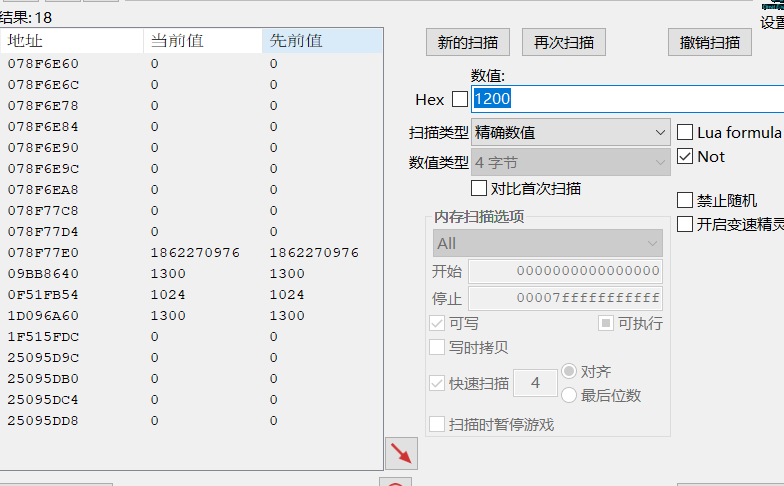This screenshot has width=784, height=486.
Task: Click the 再次扫描 button
Action: click(564, 42)
